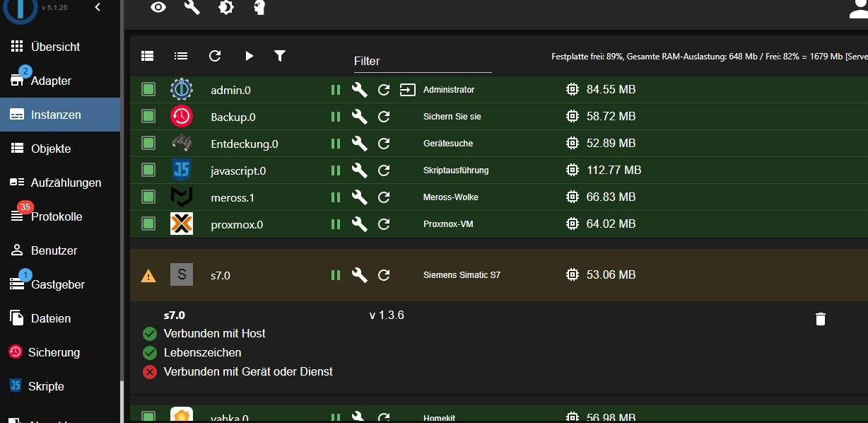Open Sicherung backup page
Viewport: 868px width, 423px height.
(60, 352)
